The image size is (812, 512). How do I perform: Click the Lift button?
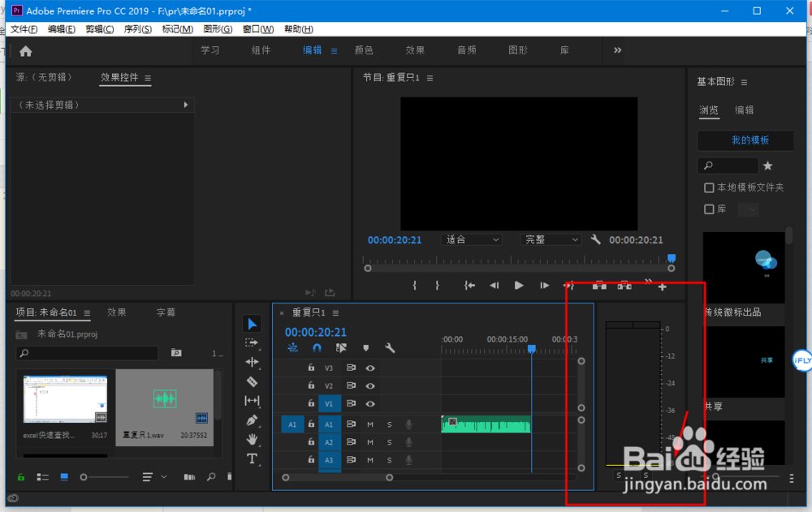click(599, 286)
